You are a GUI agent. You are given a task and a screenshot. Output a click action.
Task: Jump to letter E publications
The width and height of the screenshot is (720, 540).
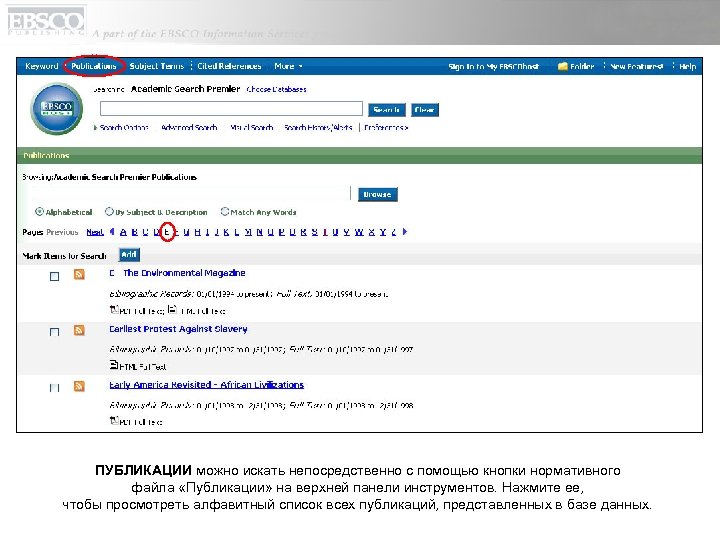tap(167, 232)
